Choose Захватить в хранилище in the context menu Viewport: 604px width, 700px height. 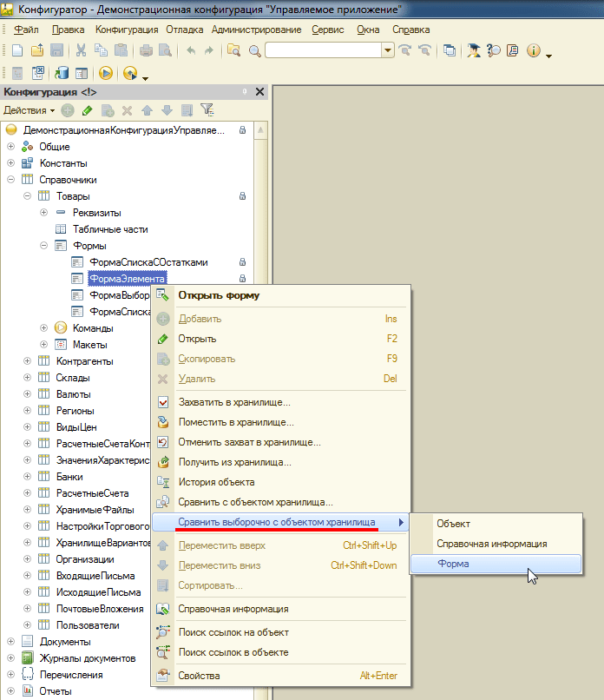(280, 402)
